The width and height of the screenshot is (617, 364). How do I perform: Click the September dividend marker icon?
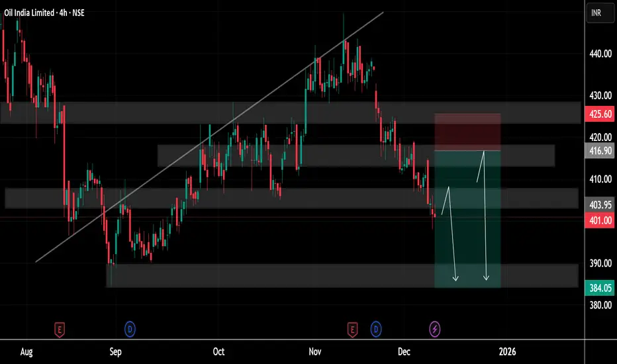130,329
